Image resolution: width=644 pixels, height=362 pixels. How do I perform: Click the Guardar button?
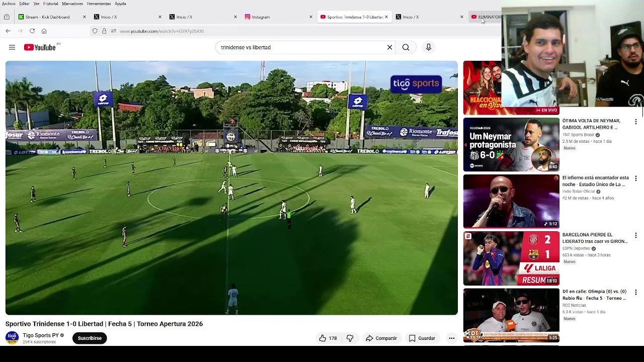[422, 338]
